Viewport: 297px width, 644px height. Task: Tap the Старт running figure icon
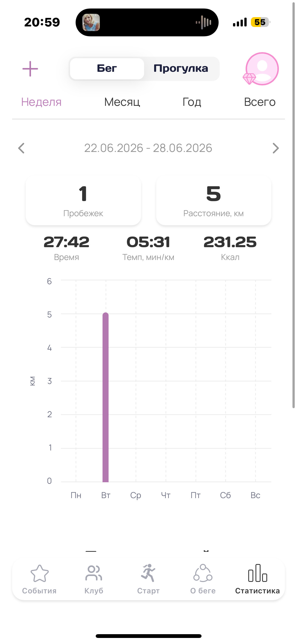148,573
